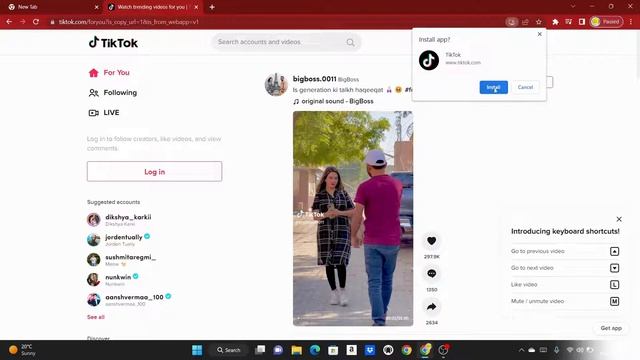Close the Install app popup
The image size is (640, 360).
pos(540,34)
